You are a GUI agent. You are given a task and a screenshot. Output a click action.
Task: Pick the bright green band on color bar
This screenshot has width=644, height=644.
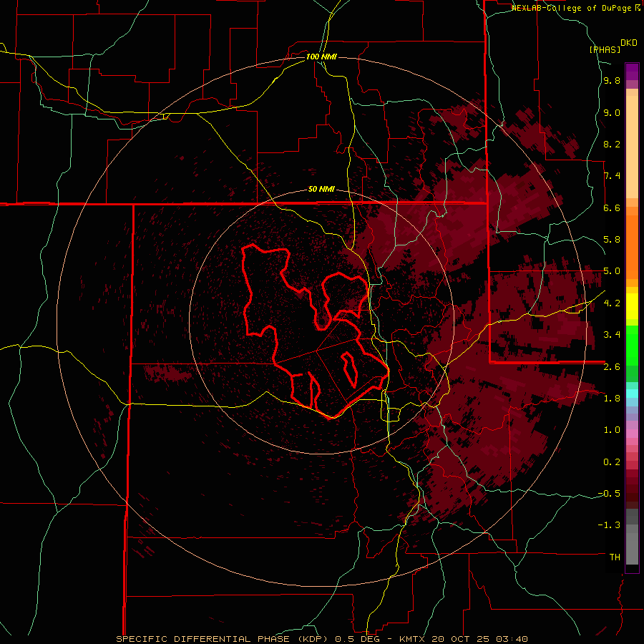point(632,345)
